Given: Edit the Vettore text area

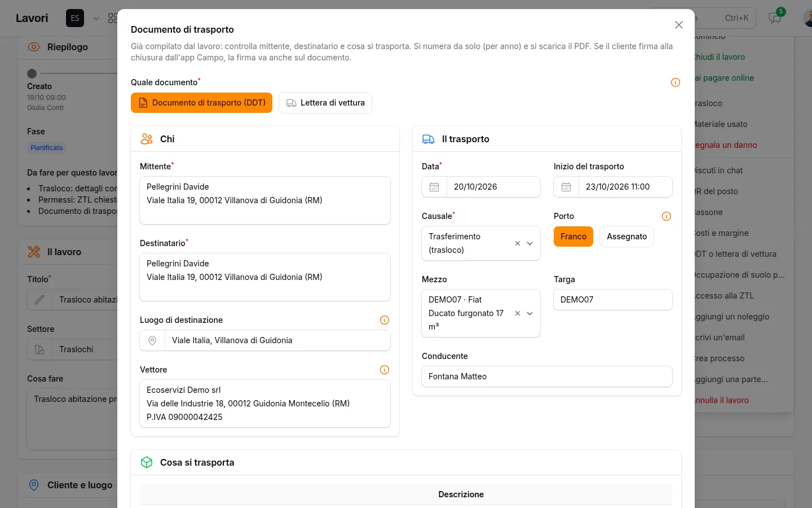Looking at the screenshot, I should tap(265, 404).
